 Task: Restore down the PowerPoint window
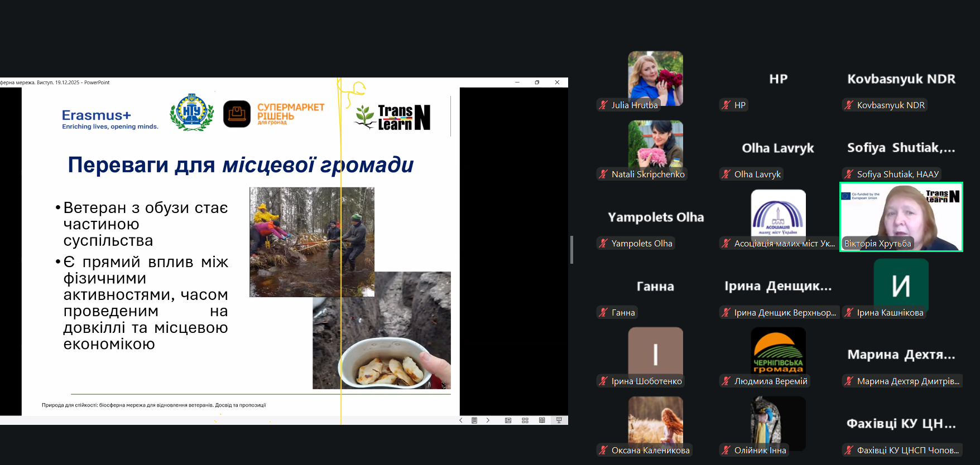pyautogui.click(x=537, y=83)
